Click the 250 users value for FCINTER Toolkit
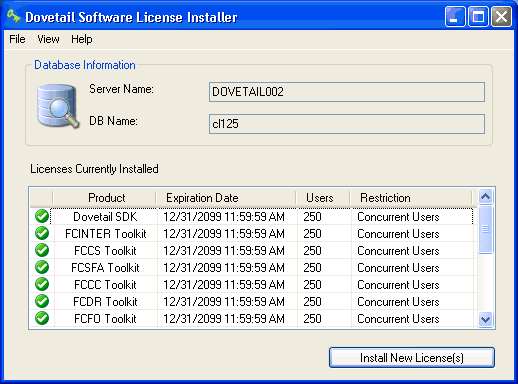The image size is (518, 384). tap(312, 234)
